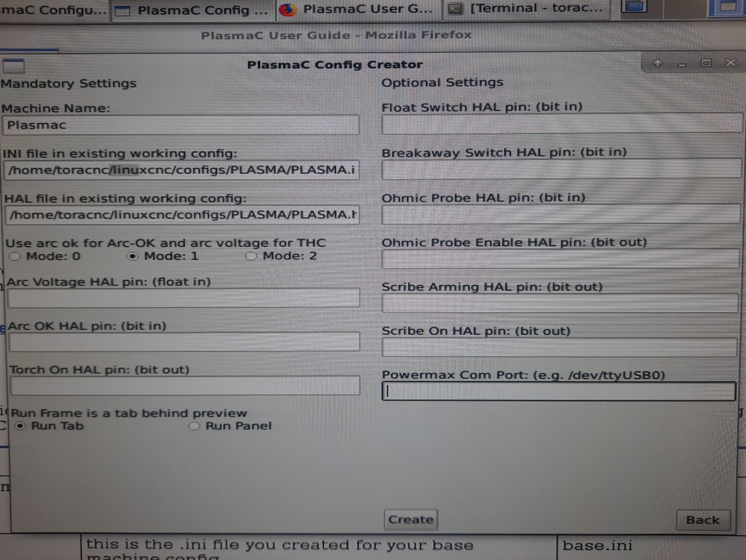Switch to the Terminal taskbar item

click(x=527, y=8)
